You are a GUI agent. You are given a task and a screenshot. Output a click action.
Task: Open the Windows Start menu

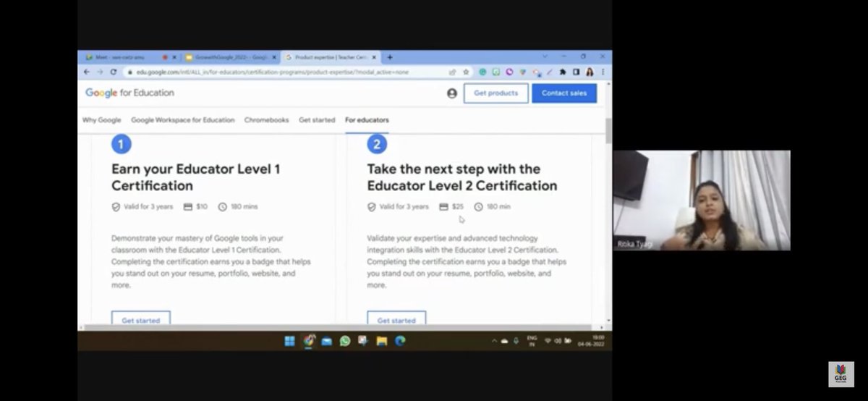tap(289, 341)
